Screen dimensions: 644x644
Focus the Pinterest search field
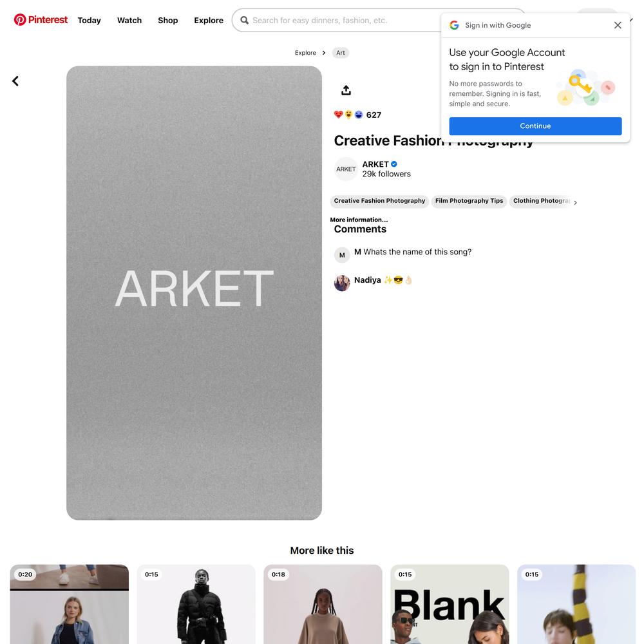(345, 20)
